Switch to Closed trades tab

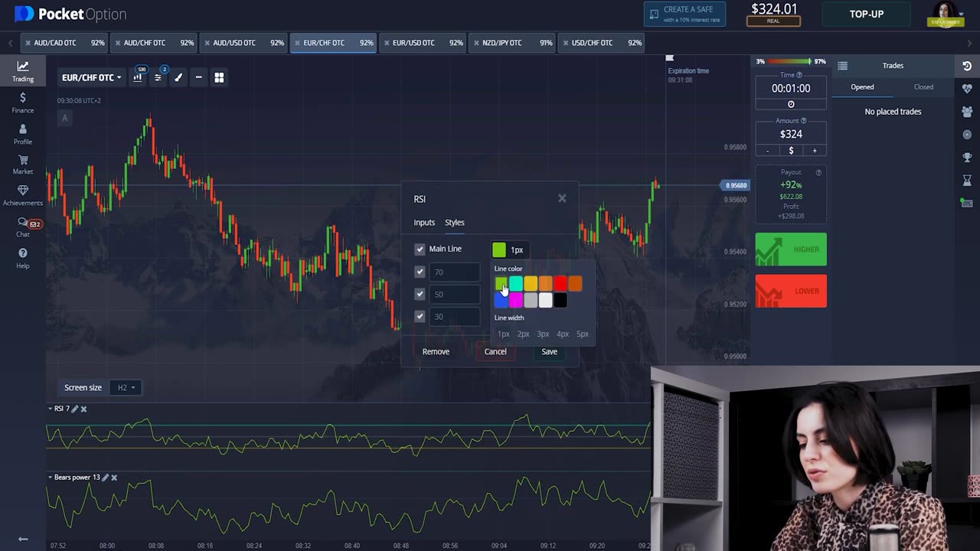pos(923,87)
